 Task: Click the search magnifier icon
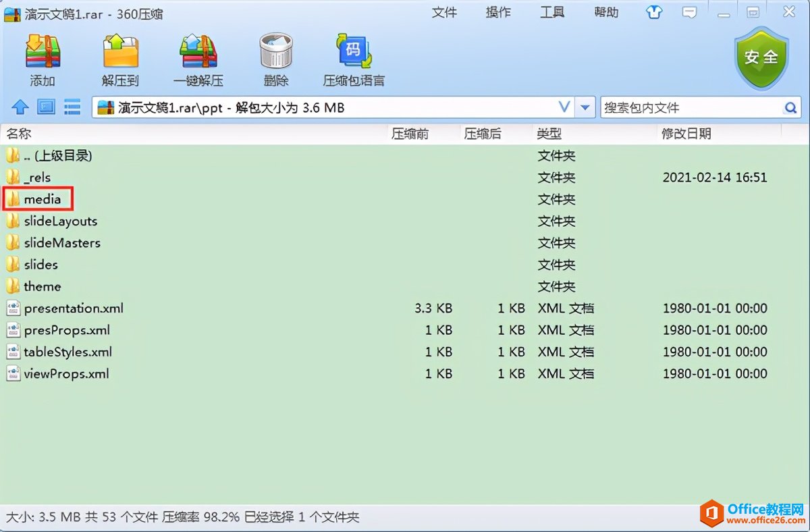coord(790,108)
